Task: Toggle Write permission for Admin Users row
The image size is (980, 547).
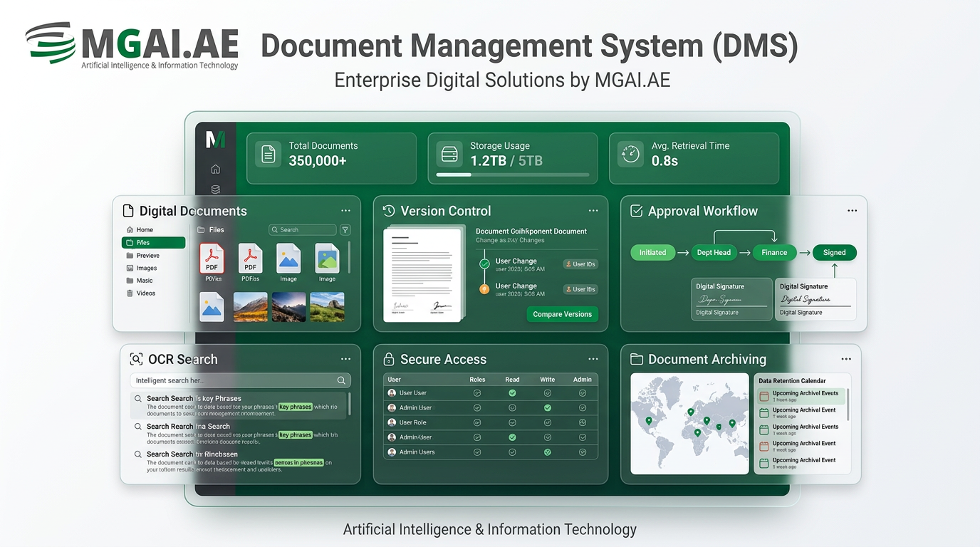Action: (548, 452)
